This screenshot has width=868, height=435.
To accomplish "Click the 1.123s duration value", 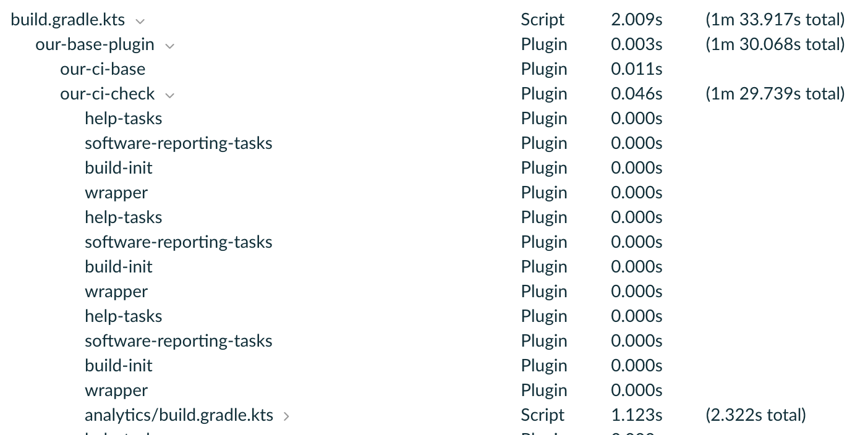I will 636,415.
